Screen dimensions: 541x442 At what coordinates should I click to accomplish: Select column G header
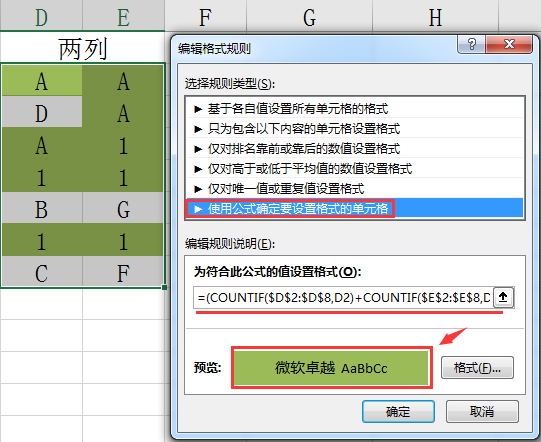[309, 15]
